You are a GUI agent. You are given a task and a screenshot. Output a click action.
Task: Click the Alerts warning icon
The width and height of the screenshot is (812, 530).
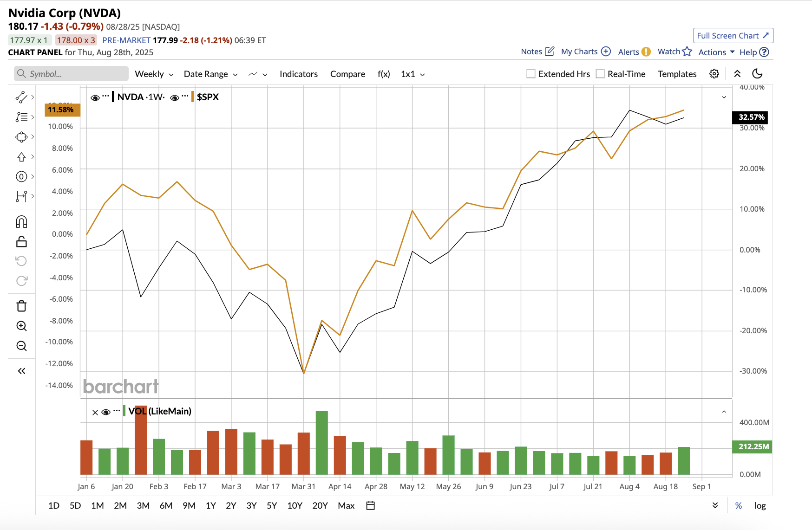pyautogui.click(x=646, y=52)
